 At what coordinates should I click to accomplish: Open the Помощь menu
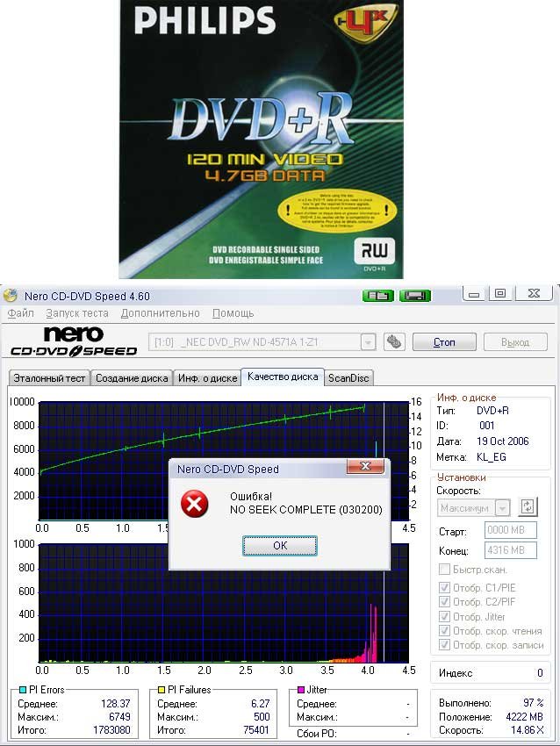[x=233, y=313]
